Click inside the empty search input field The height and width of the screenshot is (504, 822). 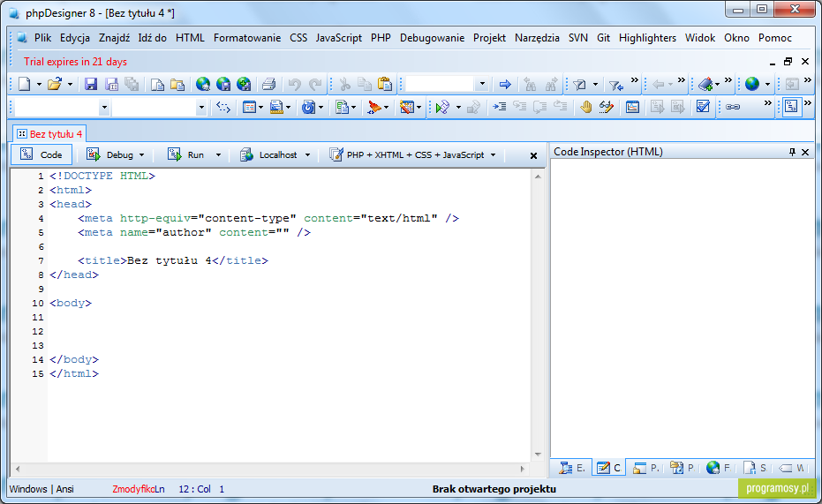pos(440,84)
